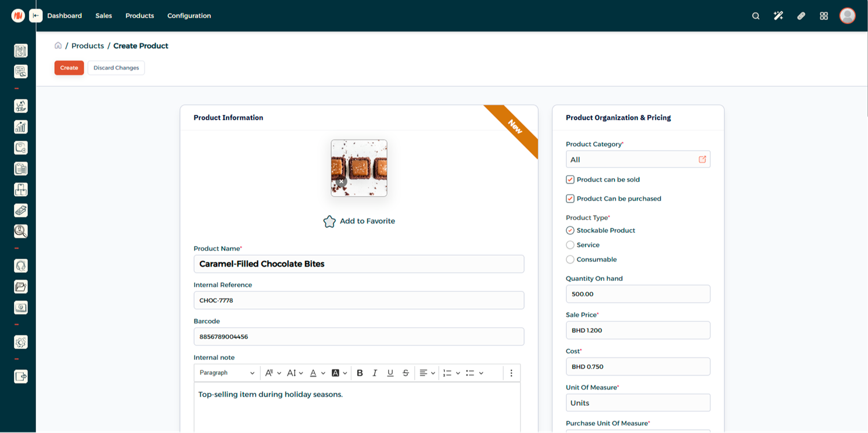Image resolution: width=868 pixels, height=433 pixels.
Task: Click the red Create button
Action: (69, 68)
